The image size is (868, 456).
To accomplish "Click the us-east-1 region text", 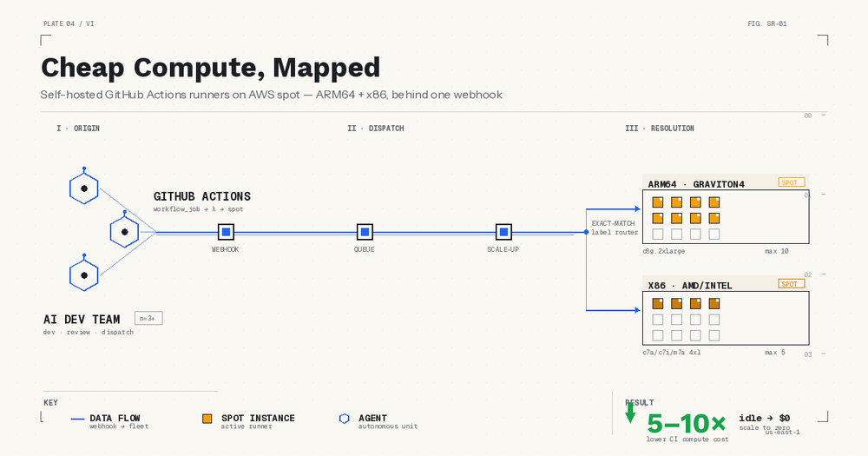I will coord(783,433).
